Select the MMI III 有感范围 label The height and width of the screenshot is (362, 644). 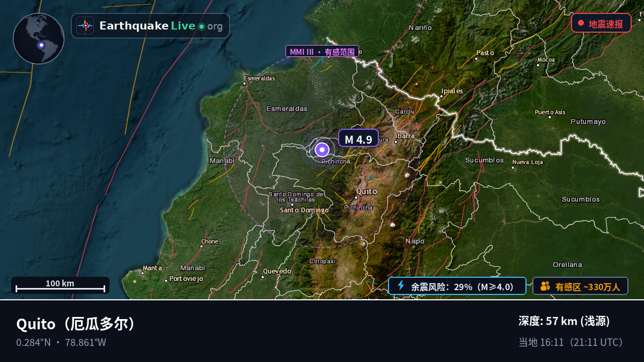(322, 51)
